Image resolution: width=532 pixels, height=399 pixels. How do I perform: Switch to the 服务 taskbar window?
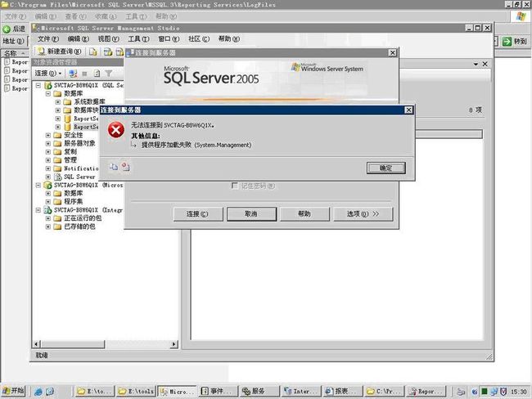pyautogui.click(x=259, y=391)
